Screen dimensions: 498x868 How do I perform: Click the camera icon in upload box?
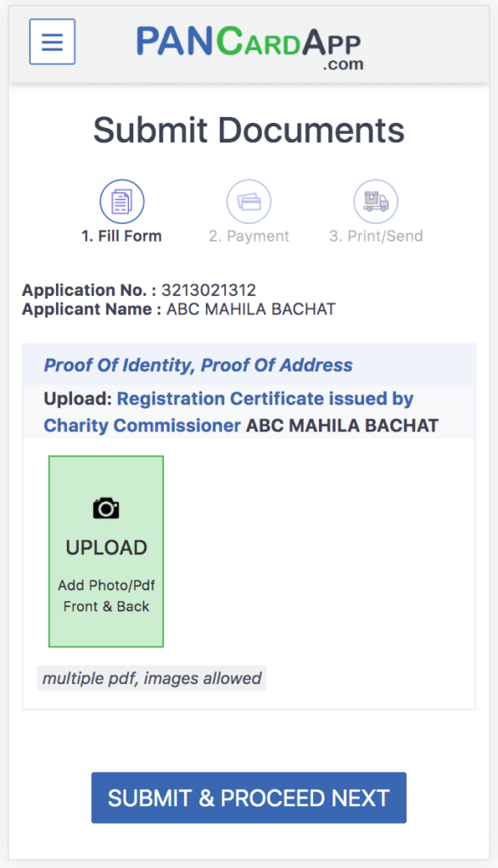pyautogui.click(x=106, y=508)
